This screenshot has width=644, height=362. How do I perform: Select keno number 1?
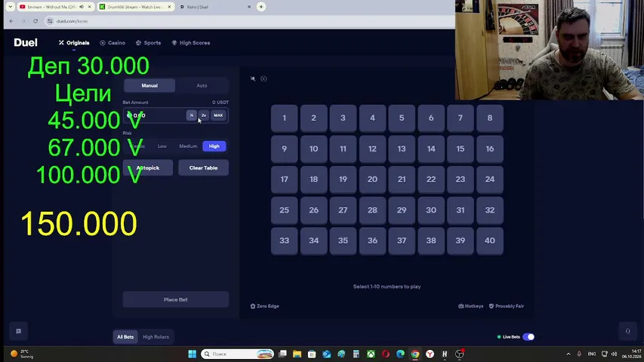(284, 118)
